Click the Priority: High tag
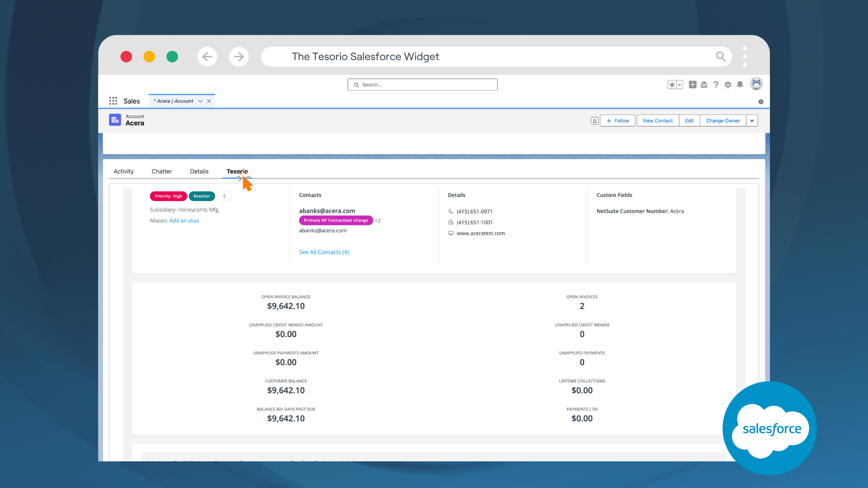Image resolution: width=868 pixels, height=488 pixels. click(x=168, y=196)
